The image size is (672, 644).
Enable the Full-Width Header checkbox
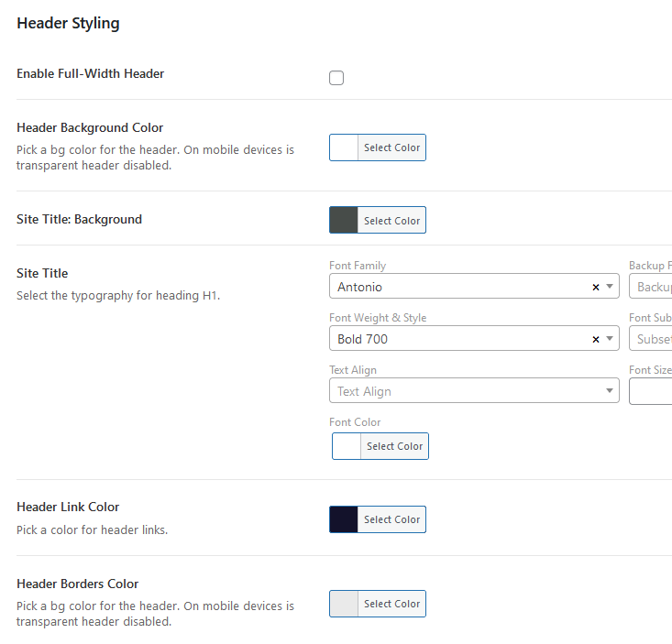pyautogui.click(x=336, y=78)
